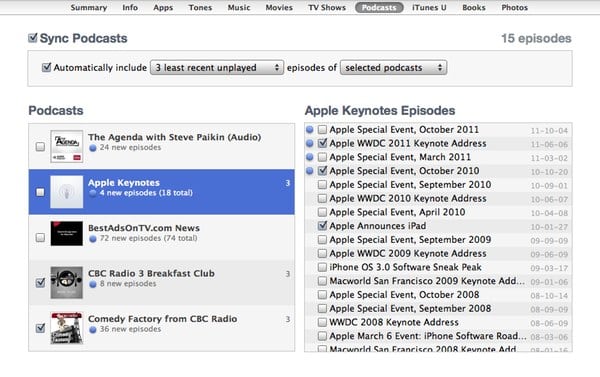Click the '10-01-27' episode date

[549, 227]
